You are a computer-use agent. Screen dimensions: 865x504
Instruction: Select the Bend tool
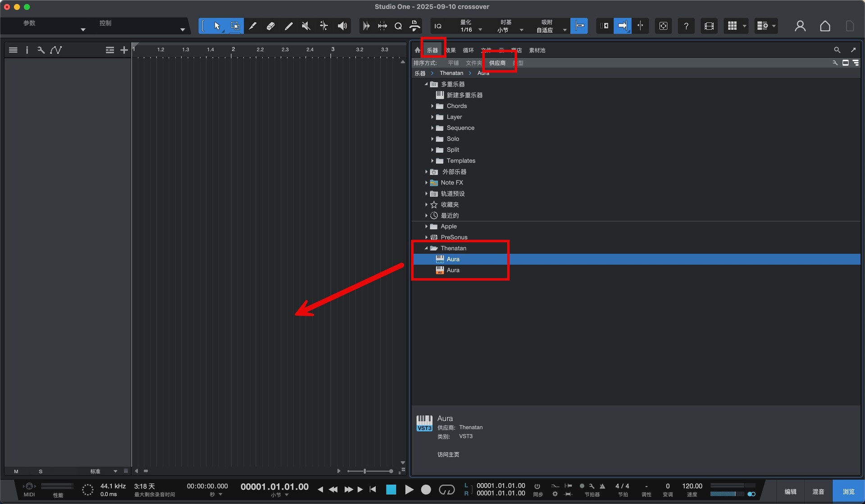click(324, 26)
